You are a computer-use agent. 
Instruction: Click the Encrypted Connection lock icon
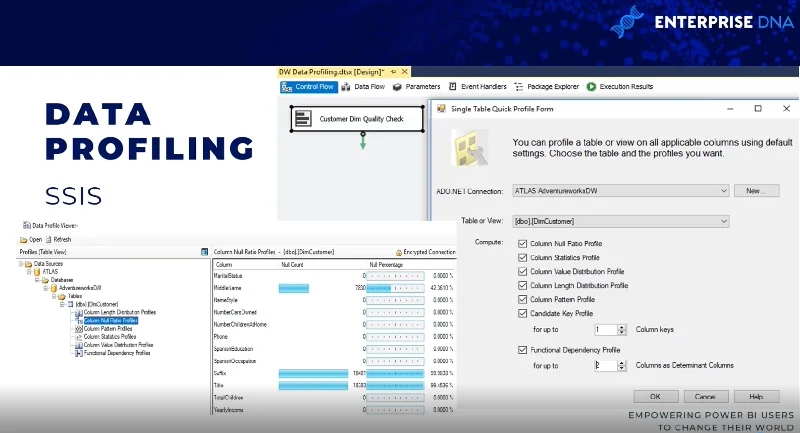point(399,252)
